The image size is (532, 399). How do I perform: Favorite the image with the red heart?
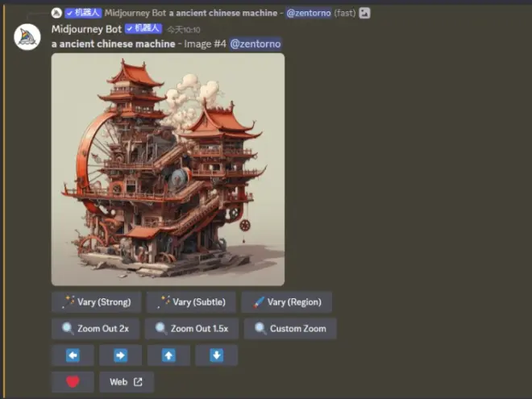click(x=73, y=382)
